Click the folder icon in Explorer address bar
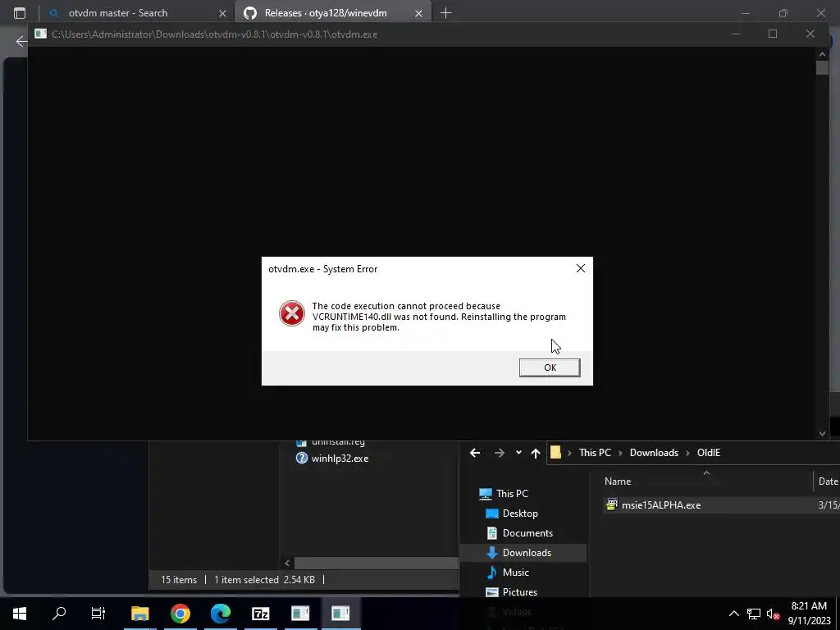 pos(555,453)
